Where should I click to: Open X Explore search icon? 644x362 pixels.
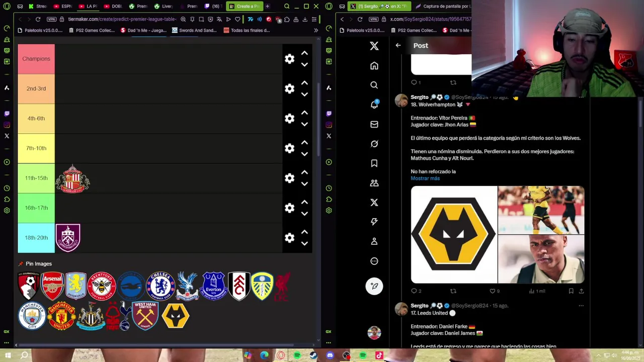click(x=374, y=85)
